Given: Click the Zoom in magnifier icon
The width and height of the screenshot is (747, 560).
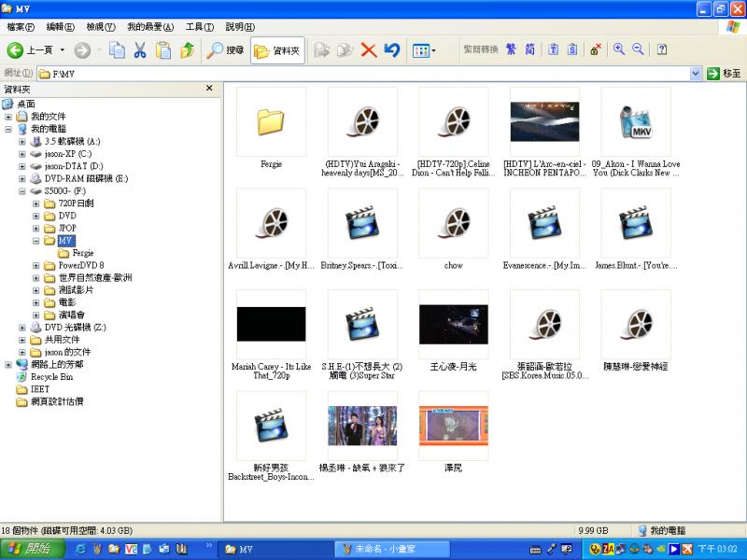Looking at the screenshot, I should click(x=619, y=49).
